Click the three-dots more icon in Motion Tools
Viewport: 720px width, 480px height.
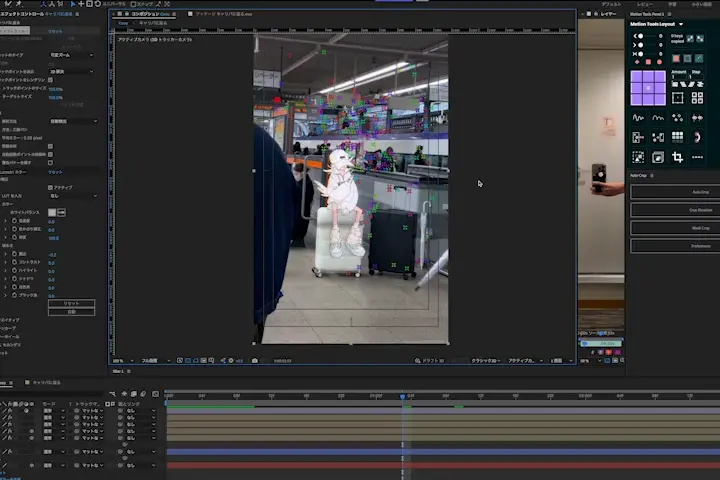697,157
